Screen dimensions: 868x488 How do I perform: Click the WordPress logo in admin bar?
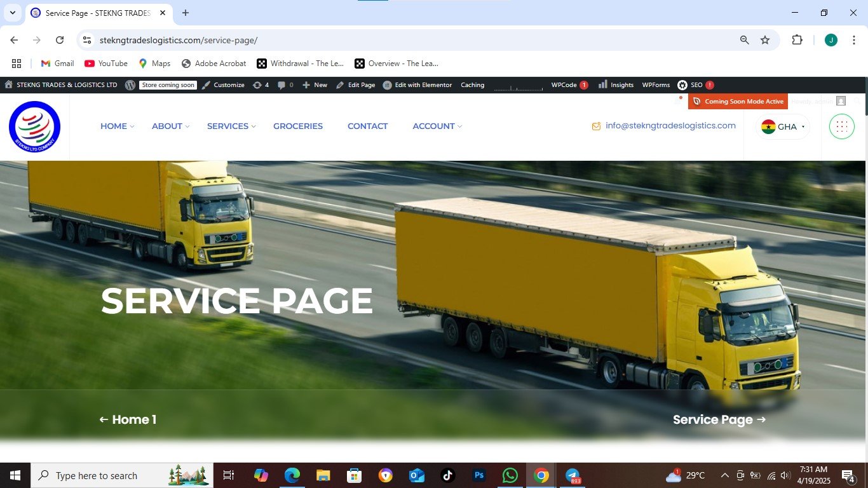coord(130,85)
